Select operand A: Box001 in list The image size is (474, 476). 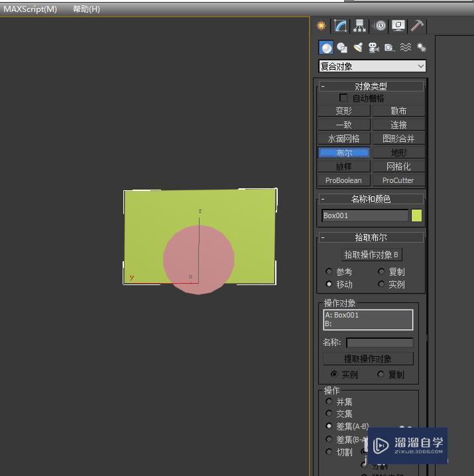pos(368,315)
